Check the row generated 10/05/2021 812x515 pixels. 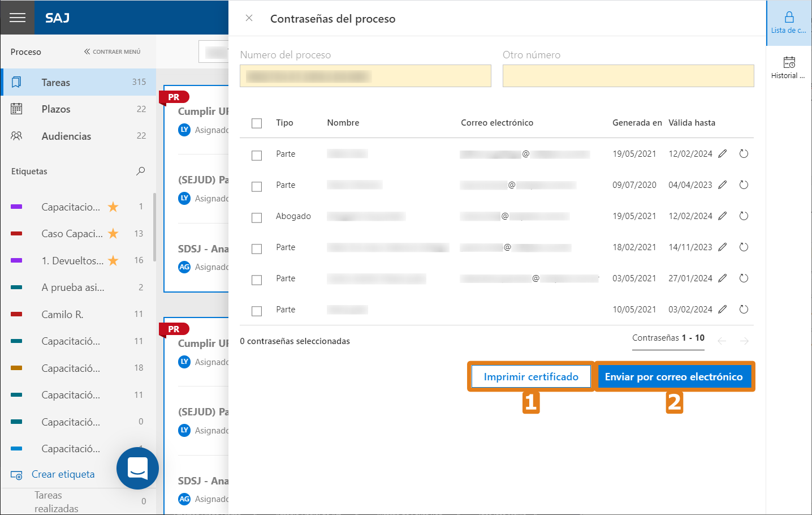coord(257,311)
